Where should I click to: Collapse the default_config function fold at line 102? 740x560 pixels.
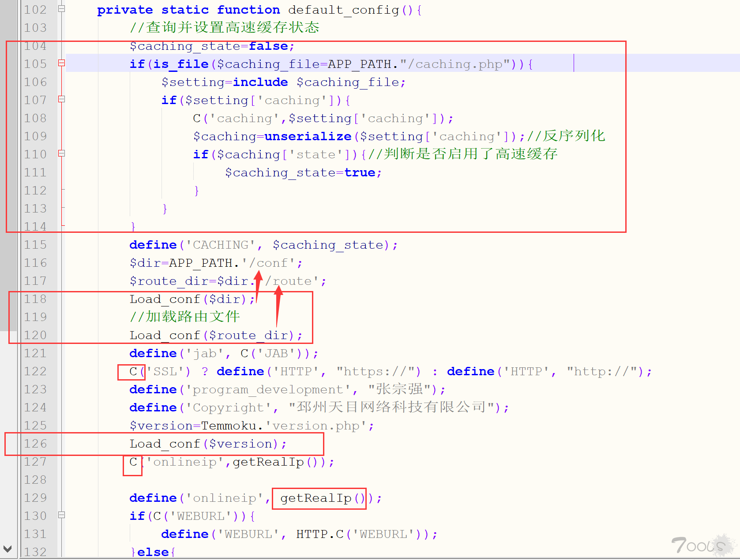pyautogui.click(x=62, y=8)
